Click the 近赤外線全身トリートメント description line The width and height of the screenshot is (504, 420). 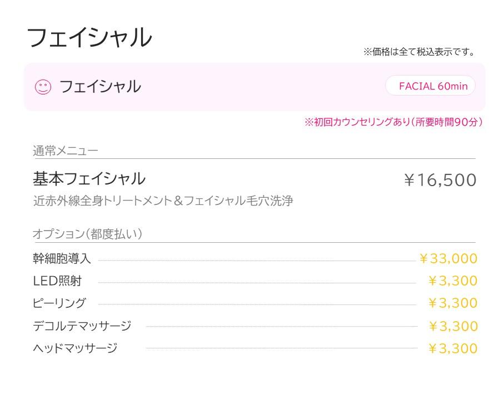click(163, 201)
